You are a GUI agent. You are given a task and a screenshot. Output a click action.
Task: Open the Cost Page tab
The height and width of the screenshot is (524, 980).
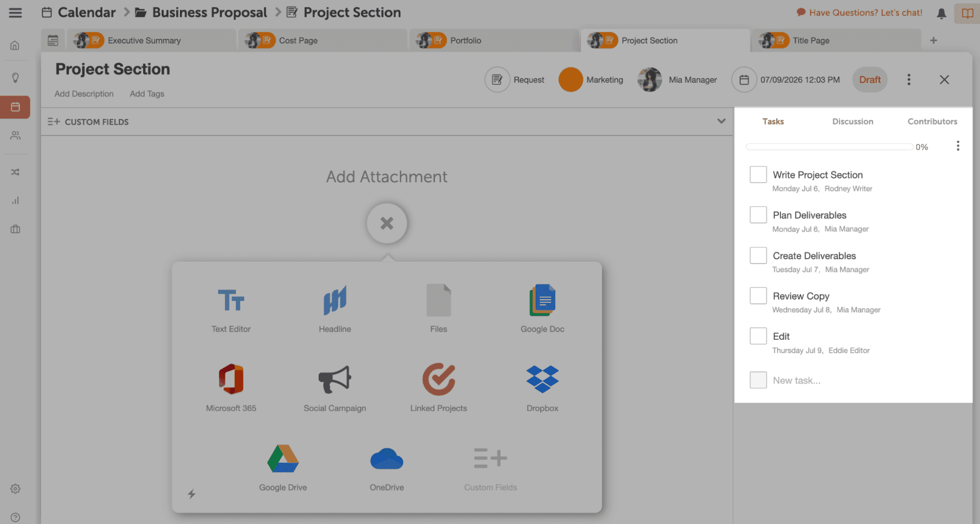pos(298,40)
